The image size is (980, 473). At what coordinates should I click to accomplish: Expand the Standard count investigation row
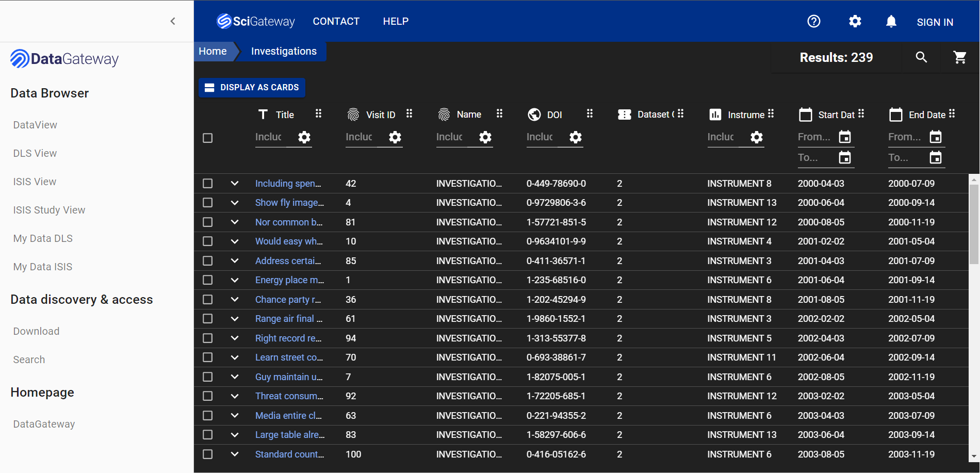(x=235, y=454)
